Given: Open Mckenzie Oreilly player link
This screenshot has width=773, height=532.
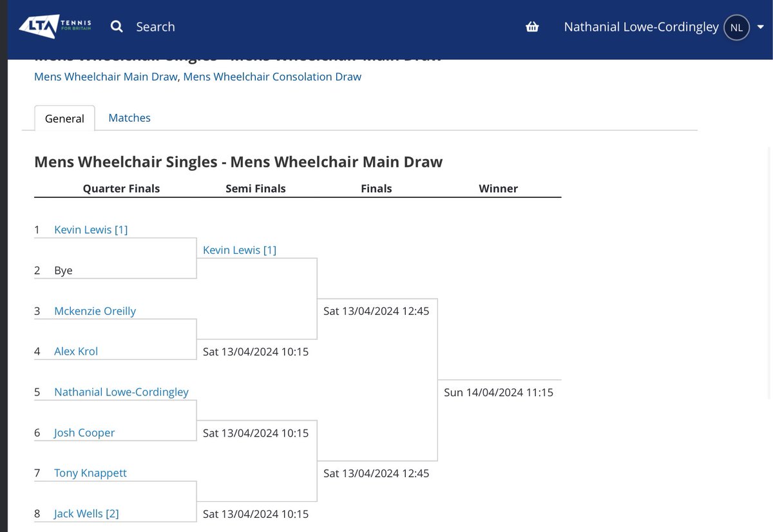Looking at the screenshot, I should point(95,310).
